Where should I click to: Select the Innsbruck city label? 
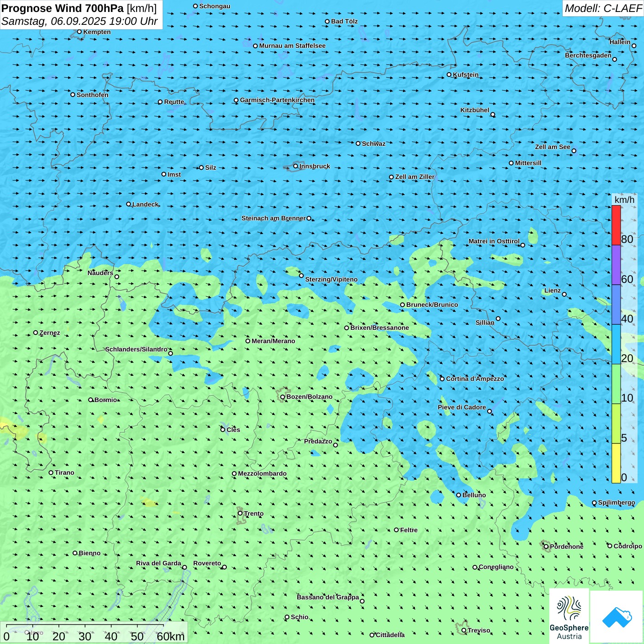point(315,166)
